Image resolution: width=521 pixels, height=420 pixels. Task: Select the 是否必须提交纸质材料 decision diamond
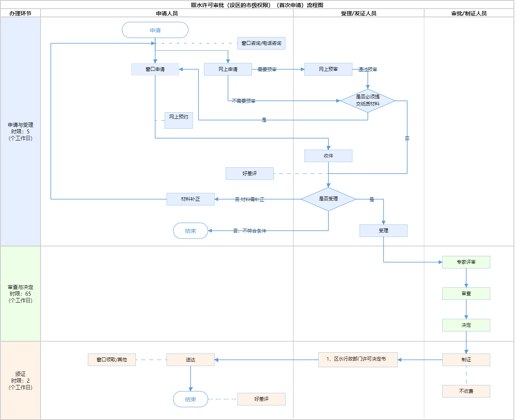[x=367, y=101]
